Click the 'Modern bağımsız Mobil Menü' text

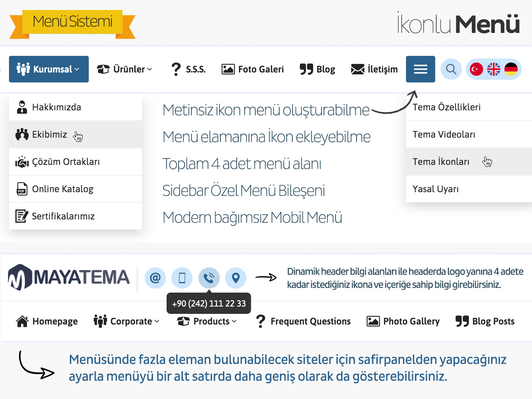pyautogui.click(x=252, y=217)
